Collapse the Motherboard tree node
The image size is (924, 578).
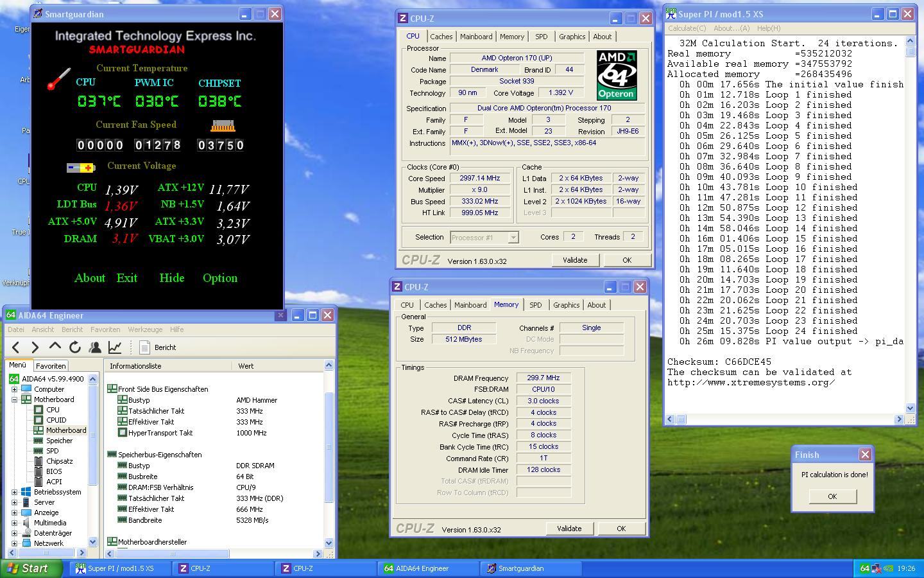click(x=14, y=399)
